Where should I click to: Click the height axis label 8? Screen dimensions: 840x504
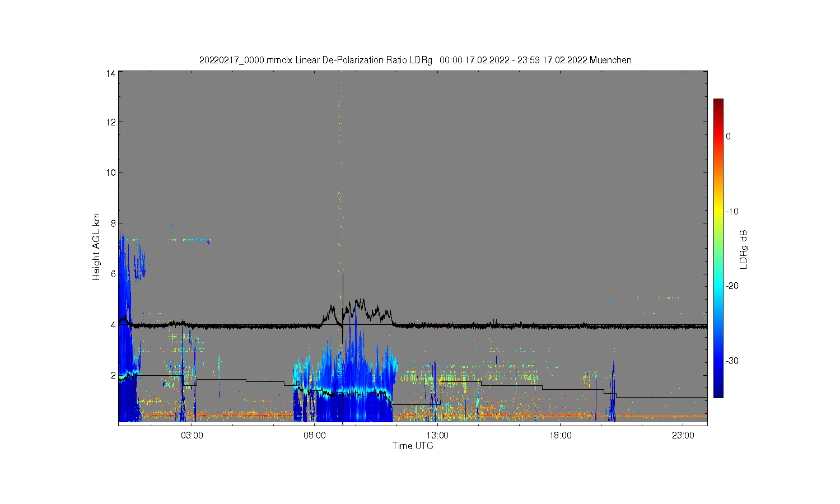click(113, 223)
